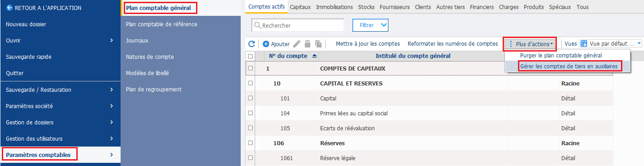Open the Produits tab
Image resolution: width=644 pixels, height=166 pixels.
pos(534,7)
